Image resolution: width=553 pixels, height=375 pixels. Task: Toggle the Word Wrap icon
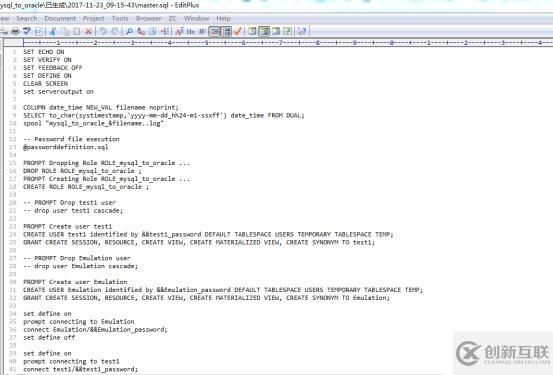[x=214, y=31]
